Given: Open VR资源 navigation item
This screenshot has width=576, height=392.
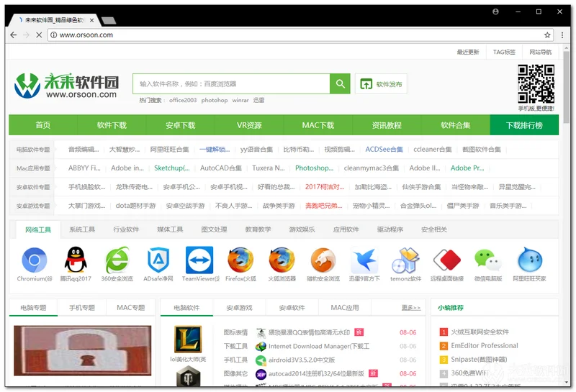Looking at the screenshot, I should coord(249,125).
